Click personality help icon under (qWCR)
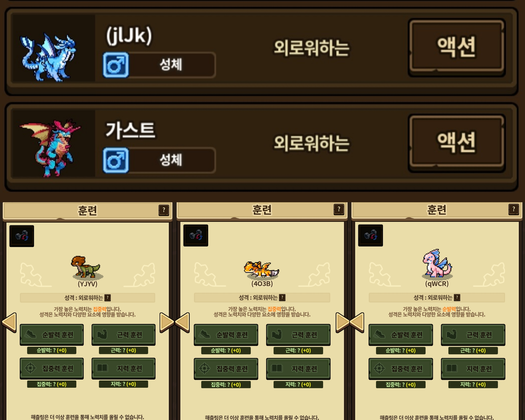The width and height of the screenshot is (525, 420). click(457, 297)
